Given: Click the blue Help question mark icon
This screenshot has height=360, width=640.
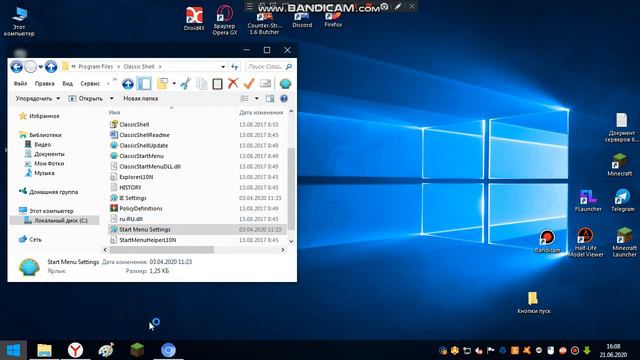Looking at the screenshot, I should (284, 98).
